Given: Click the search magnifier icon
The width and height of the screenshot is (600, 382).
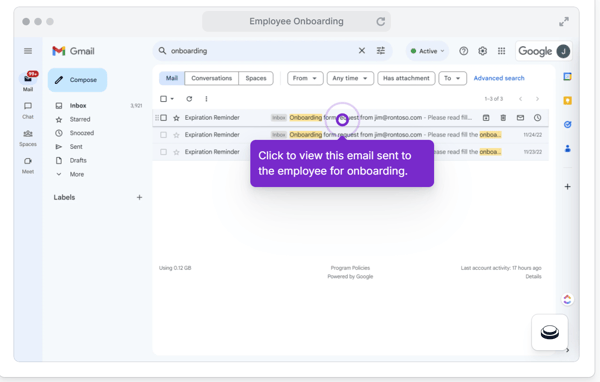Looking at the screenshot, I should click(162, 51).
